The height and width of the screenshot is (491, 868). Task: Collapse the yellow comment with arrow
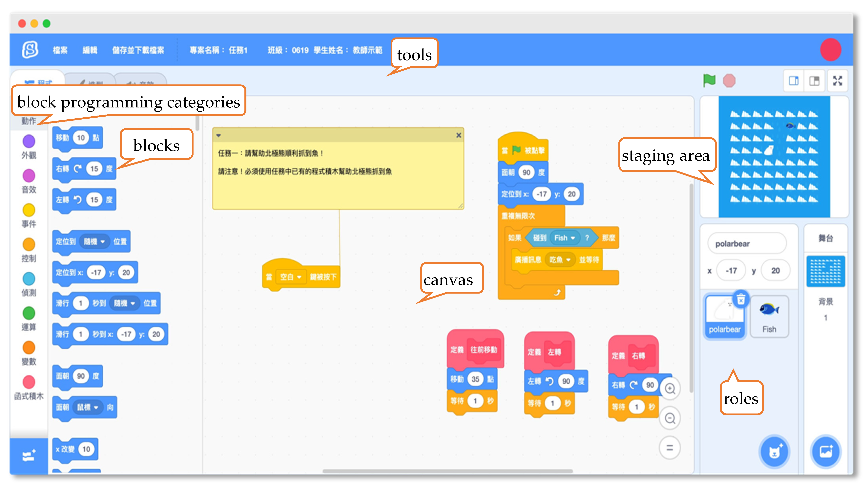point(218,136)
